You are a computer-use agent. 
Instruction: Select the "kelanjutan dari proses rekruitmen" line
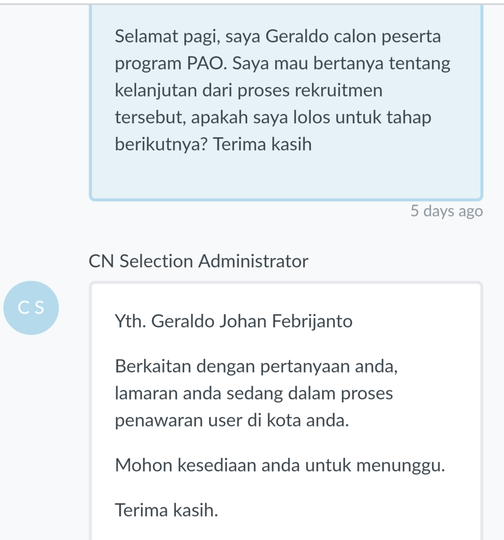point(248,90)
